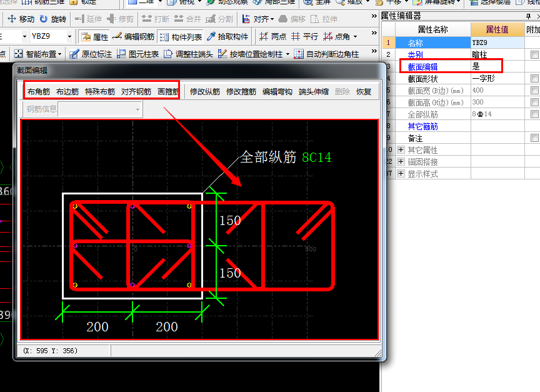Click the 类别 property link
Viewport: 540px width, 392px height.
[416, 55]
